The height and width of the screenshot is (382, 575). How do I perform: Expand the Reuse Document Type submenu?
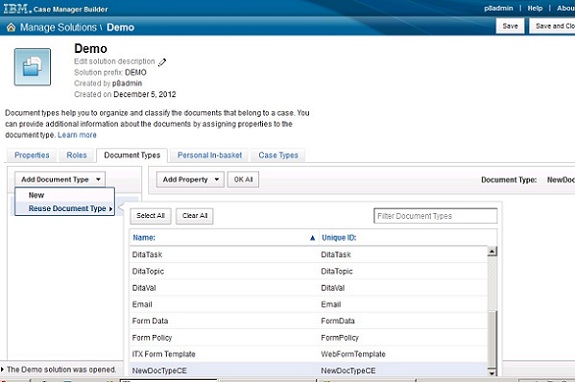click(x=65, y=208)
